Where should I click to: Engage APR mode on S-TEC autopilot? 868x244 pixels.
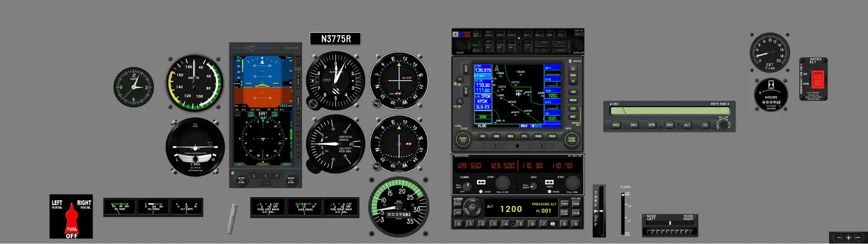pos(651,125)
